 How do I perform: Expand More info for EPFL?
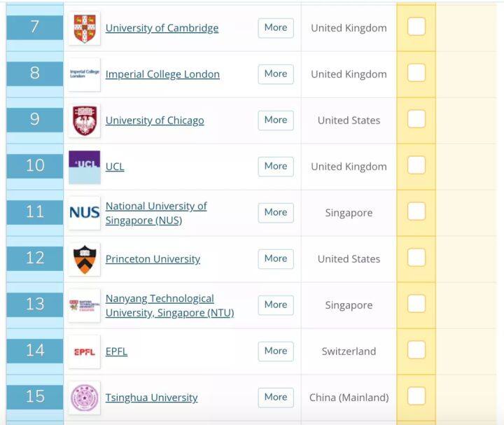pos(276,351)
